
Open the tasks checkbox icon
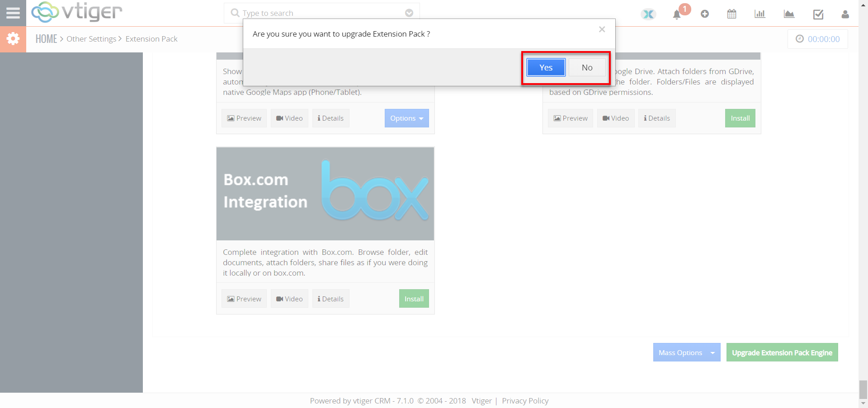point(818,14)
